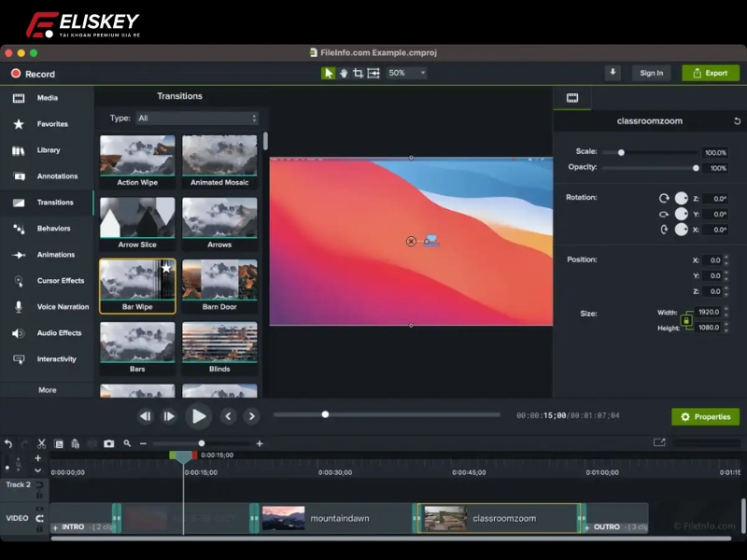Select the Pan hand tool
This screenshot has height=560, width=747.
click(x=343, y=73)
